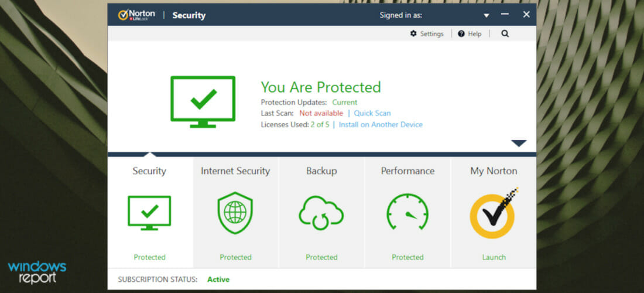
Task: Click the Internet Security globe shield icon
Action: pos(235,213)
